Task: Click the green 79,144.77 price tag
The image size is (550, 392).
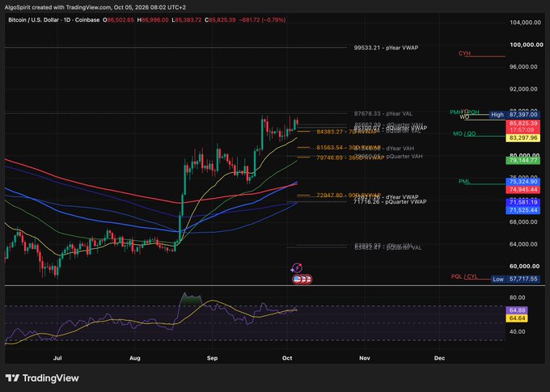Action: 522,161
